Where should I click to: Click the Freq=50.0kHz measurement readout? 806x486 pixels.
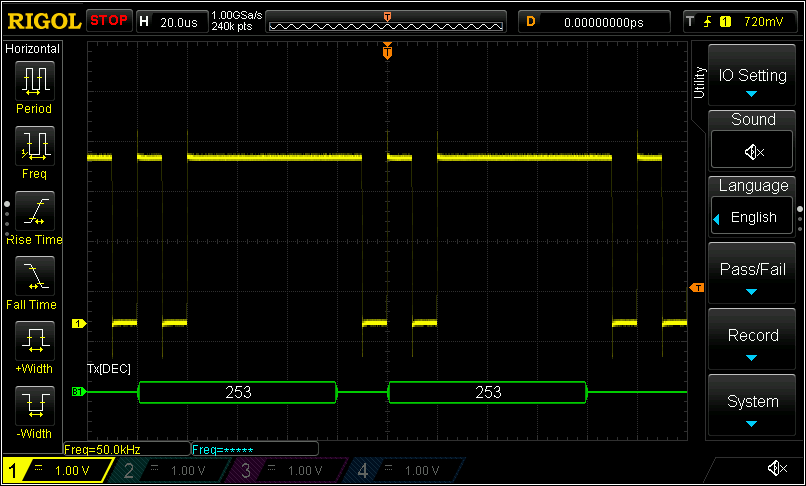[126, 449]
